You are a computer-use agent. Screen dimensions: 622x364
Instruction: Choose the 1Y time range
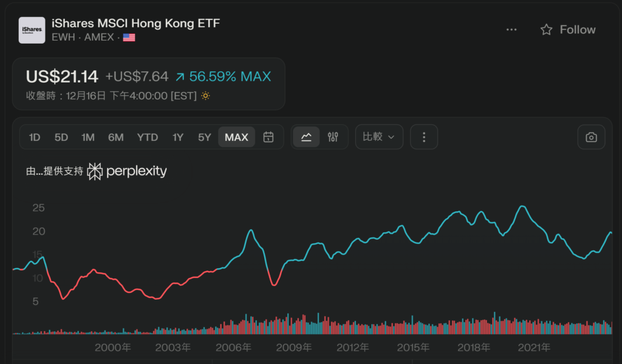click(178, 137)
